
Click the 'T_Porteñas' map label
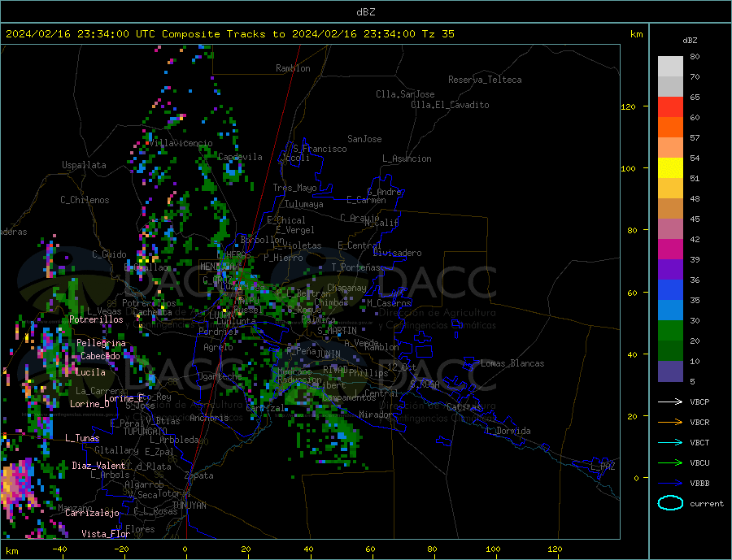(355, 267)
